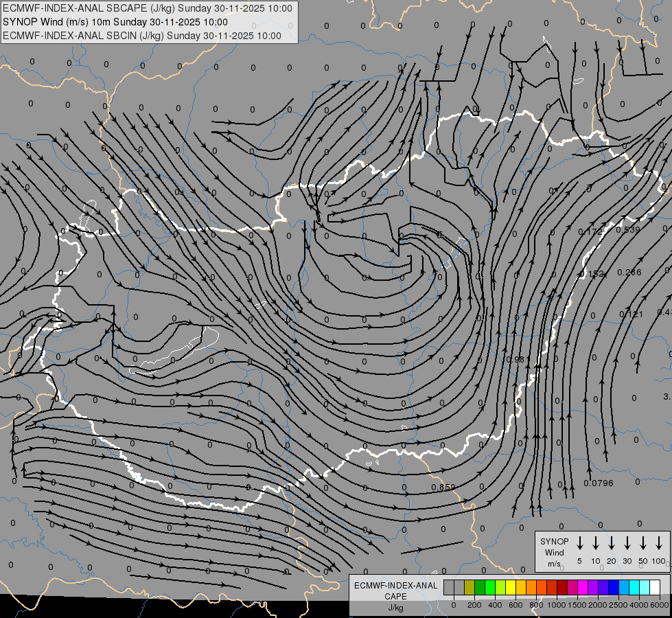Click the 6000 tick label on CAPE scale
This screenshot has width=672, height=618.
pos(659,605)
